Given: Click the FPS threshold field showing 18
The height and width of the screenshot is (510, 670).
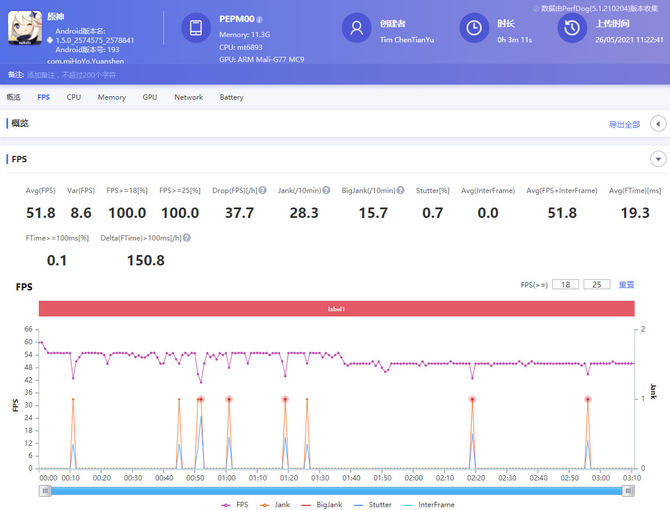Looking at the screenshot, I should (x=565, y=285).
